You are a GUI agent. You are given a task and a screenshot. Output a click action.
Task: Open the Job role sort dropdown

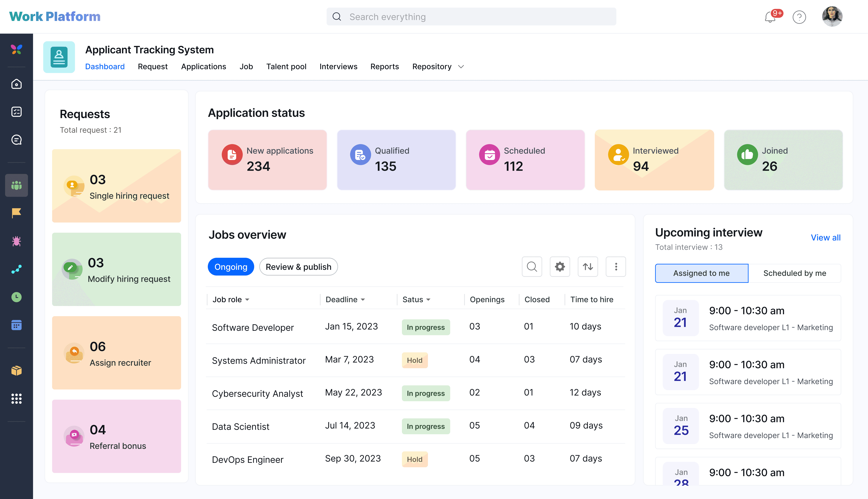click(x=231, y=299)
